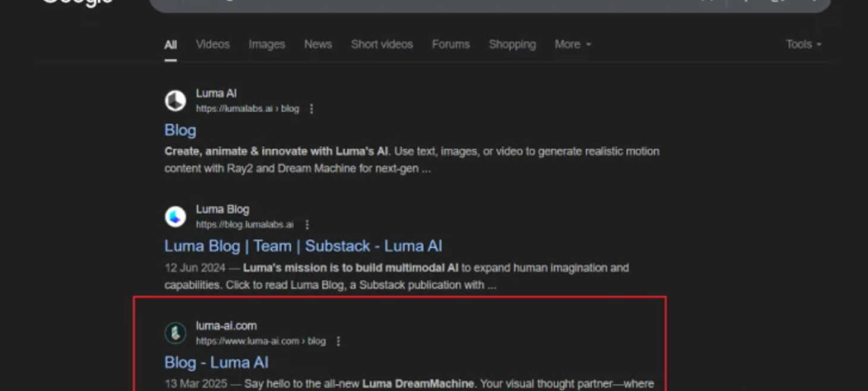Open the Shopping results tab

tap(512, 45)
